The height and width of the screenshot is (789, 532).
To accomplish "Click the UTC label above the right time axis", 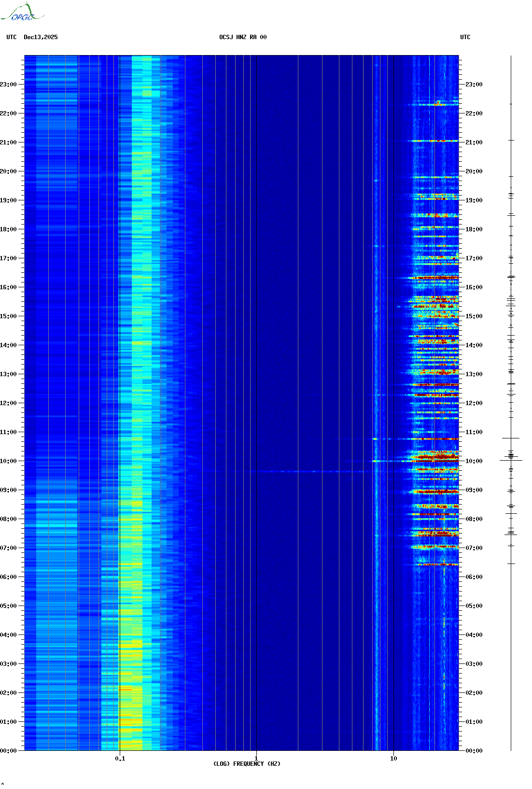I will coord(465,37).
